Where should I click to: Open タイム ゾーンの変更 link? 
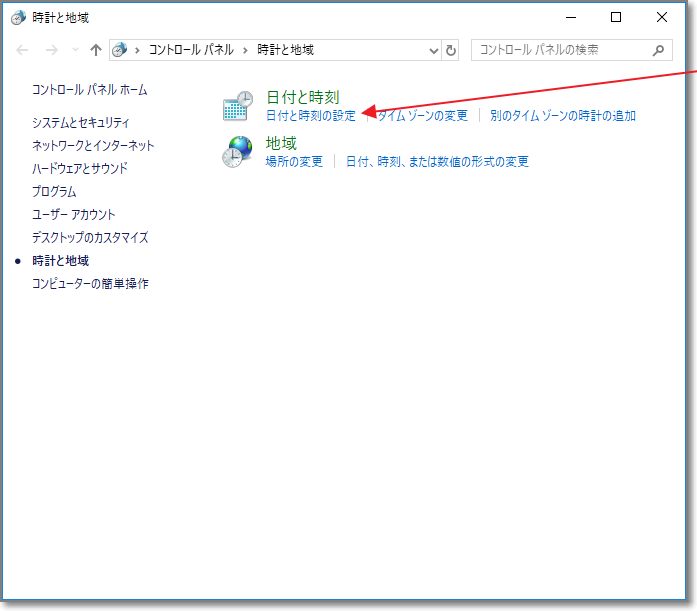pyautogui.click(x=422, y=116)
